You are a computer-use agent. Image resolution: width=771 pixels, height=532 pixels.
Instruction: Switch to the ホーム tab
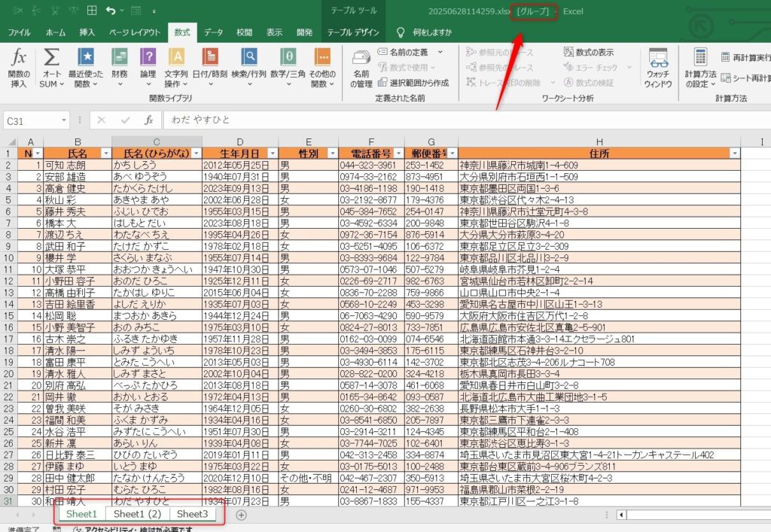tap(56, 32)
